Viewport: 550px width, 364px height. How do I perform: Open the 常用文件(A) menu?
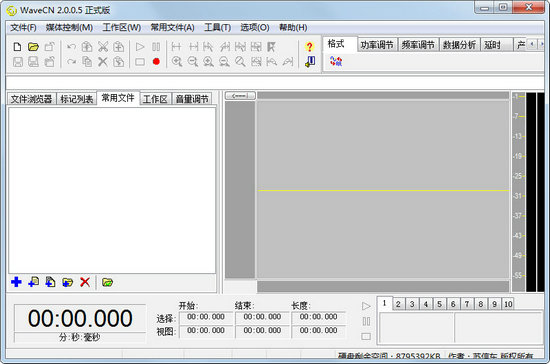tap(172, 28)
